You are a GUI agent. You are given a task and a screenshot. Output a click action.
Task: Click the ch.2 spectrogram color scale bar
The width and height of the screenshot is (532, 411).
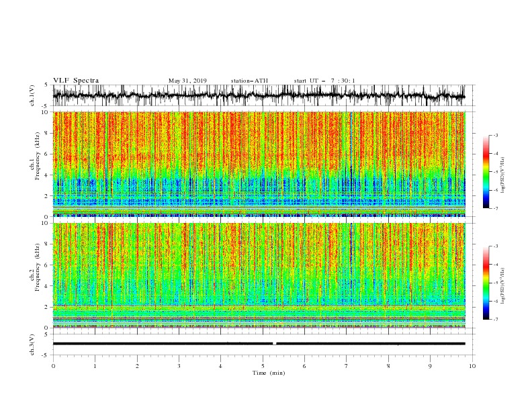coord(486,283)
